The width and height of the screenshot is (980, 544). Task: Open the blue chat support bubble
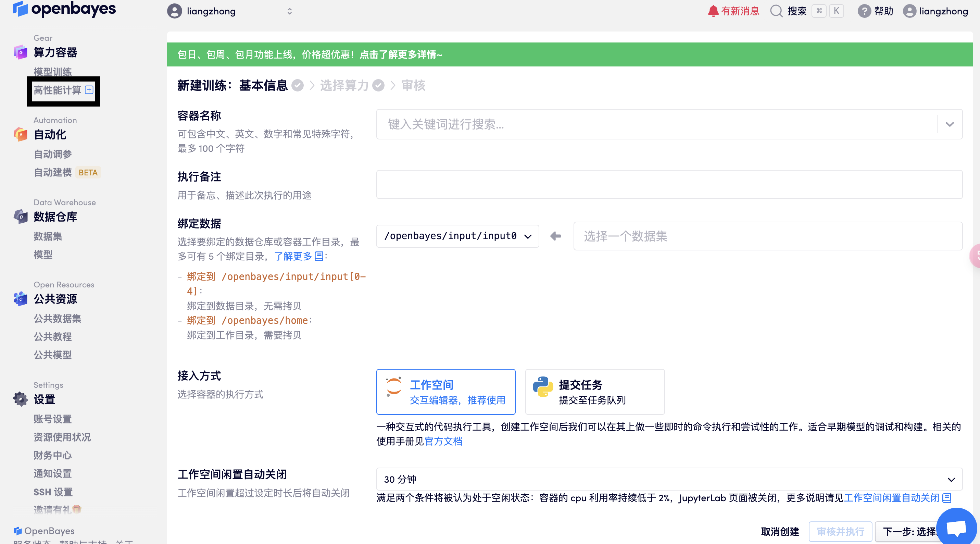956,527
